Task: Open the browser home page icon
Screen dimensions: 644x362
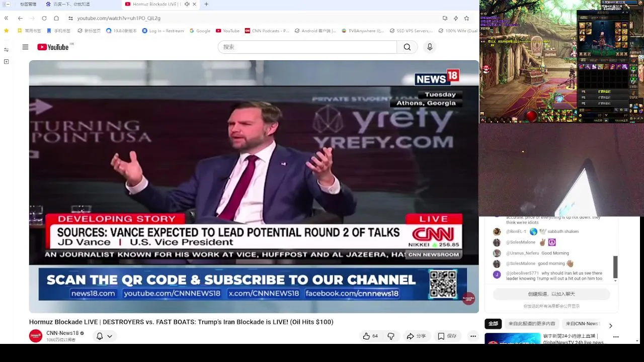Action: click(56, 18)
